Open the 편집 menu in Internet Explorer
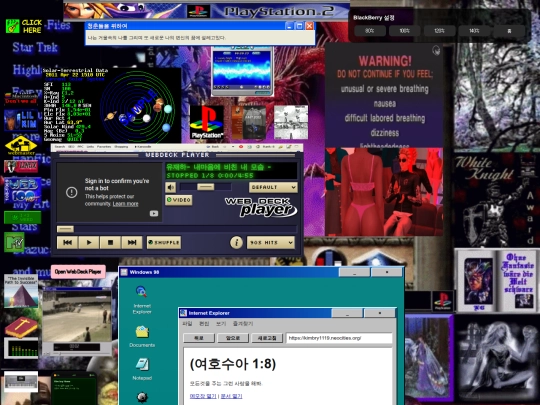 204,323
